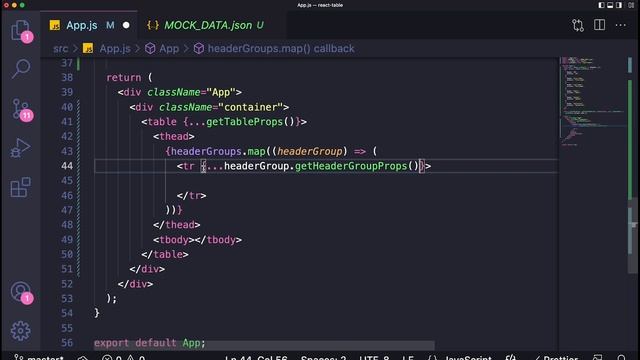
Task: Click Ln 44, Col 56 status entry
Action: 256,358
